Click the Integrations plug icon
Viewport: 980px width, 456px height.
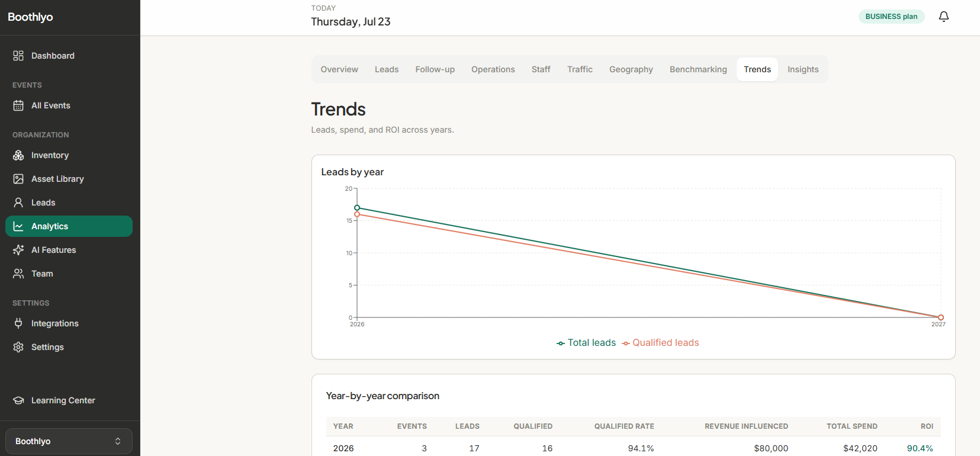(x=18, y=323)
